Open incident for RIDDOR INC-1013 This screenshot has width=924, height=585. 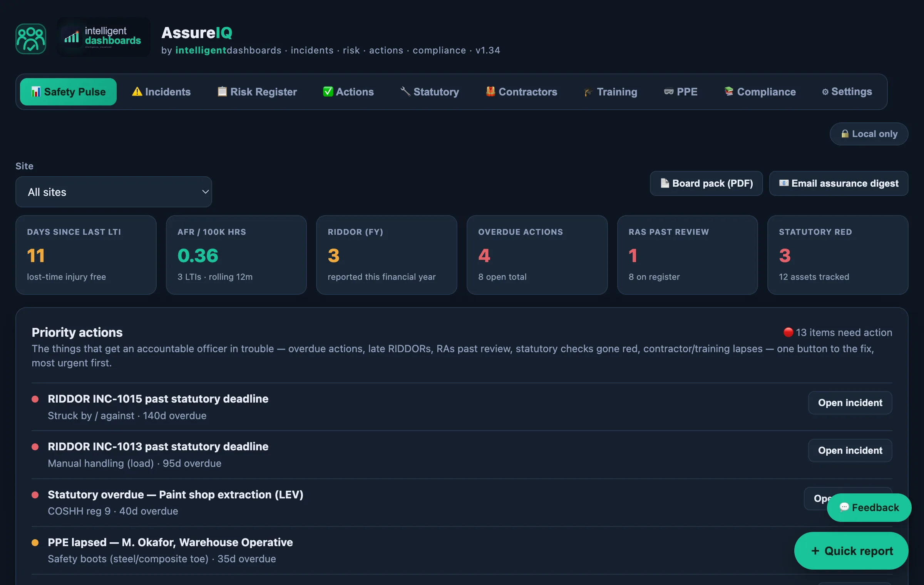(x=850, y=450)
